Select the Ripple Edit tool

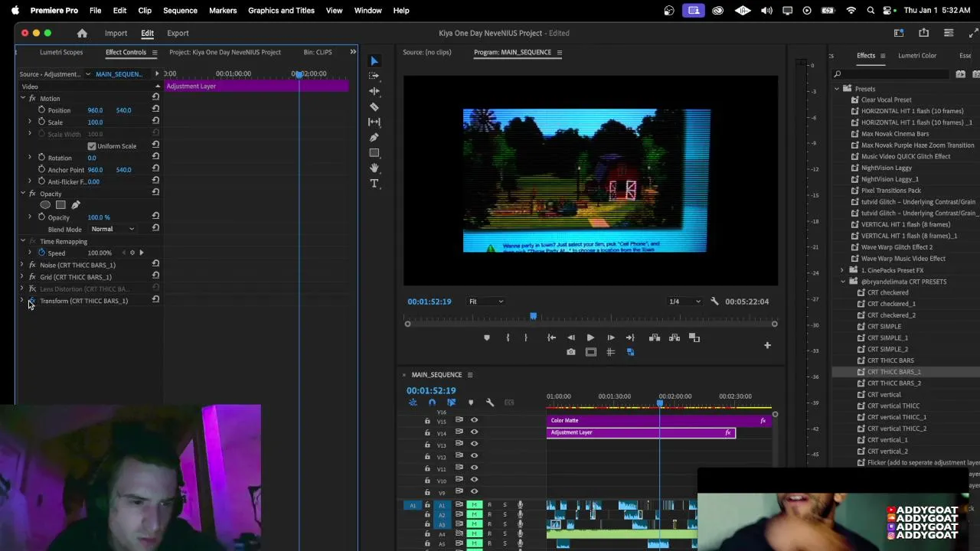click(374, 91)
